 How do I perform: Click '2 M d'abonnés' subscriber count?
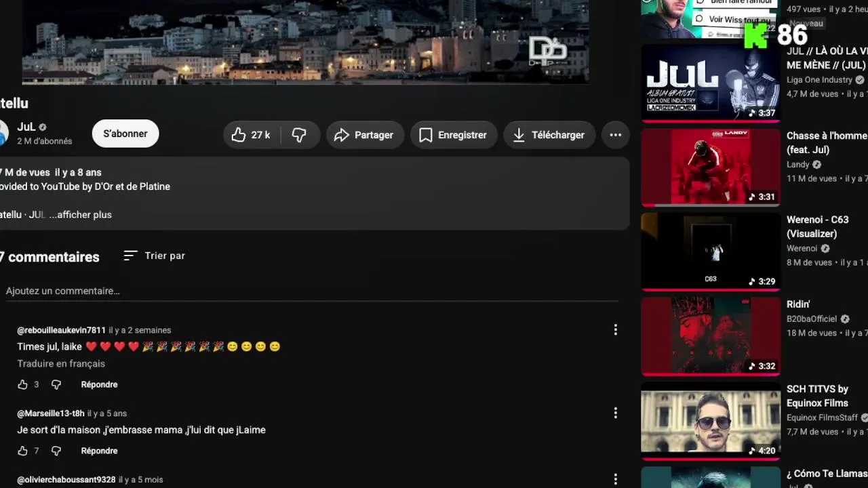pyautogui.click(x=45, y=142)
